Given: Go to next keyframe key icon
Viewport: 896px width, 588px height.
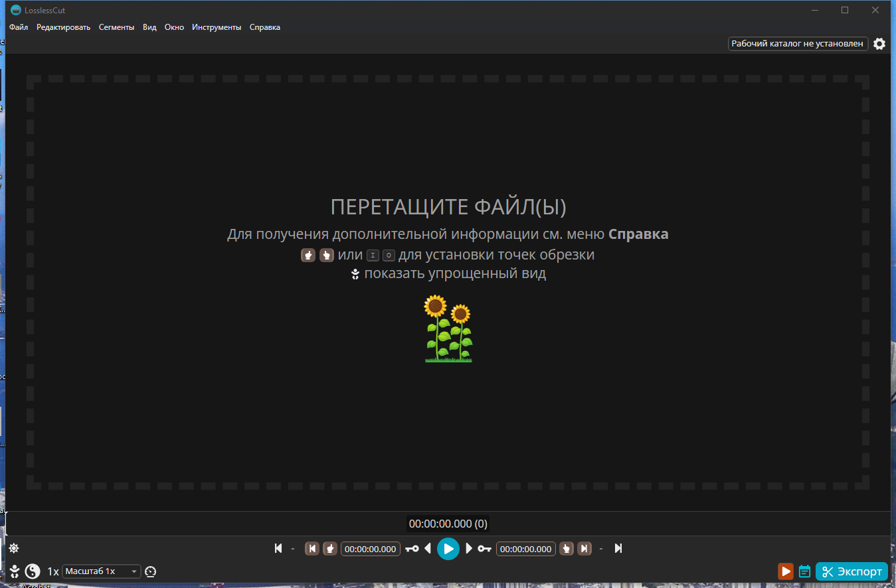Looking at the screenshot, I should [x=484, y=549].
